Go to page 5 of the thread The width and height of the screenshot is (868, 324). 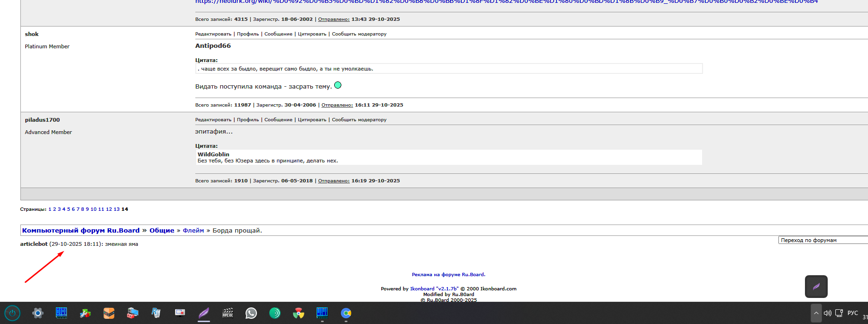pos(68,209)
